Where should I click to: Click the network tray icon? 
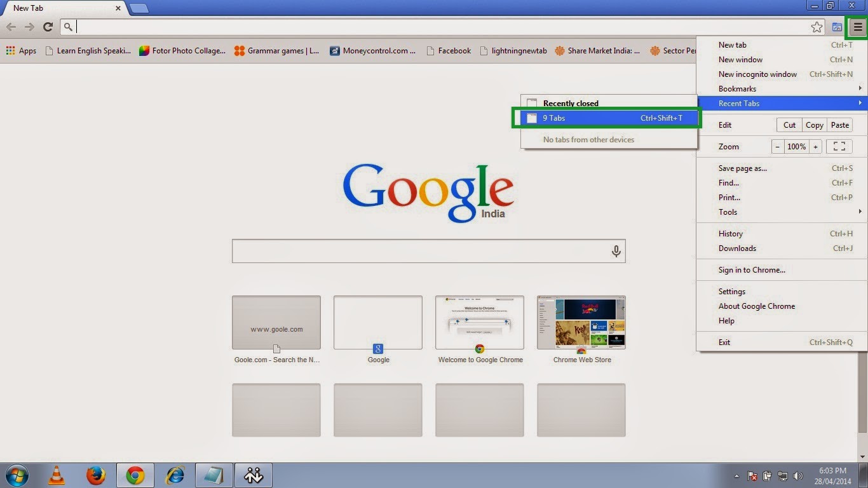(783, 476)
